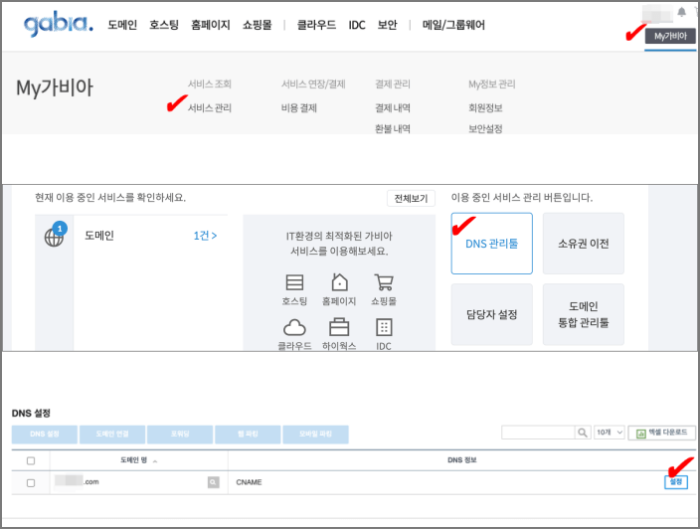The width and height of the screenshot is (700, 529).
Task: Click the 결제 관리 heading
Action: [392, 84]
